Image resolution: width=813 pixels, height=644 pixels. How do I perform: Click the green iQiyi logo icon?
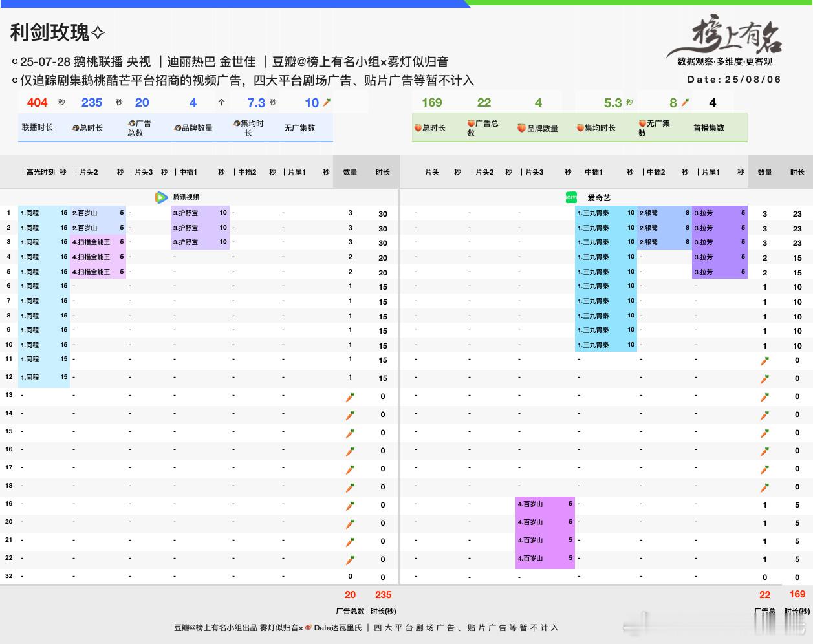tap(570, 197)
